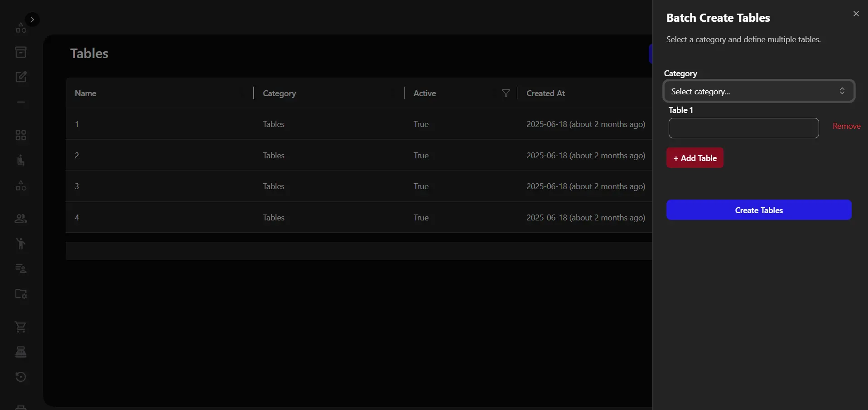This screenshot has width=868, height=410.
Task: Select the seated person sidebar icon
Action: (x=21, y=160)
